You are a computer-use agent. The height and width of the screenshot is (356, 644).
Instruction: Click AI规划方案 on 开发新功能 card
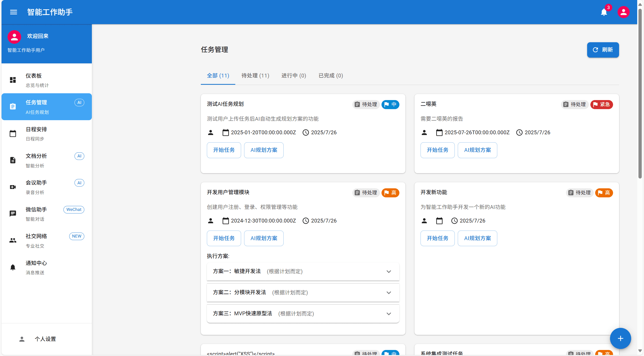pos(477,239)
